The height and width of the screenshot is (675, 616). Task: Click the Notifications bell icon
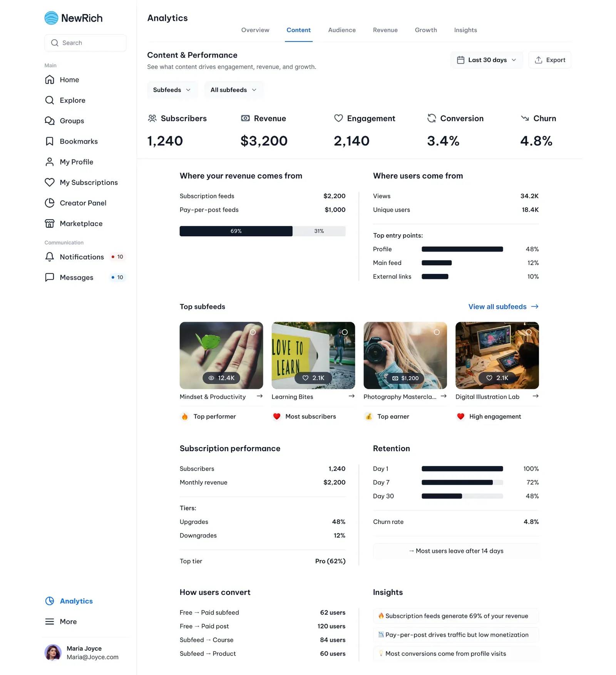pyautogui.click(x=50, y=257)
